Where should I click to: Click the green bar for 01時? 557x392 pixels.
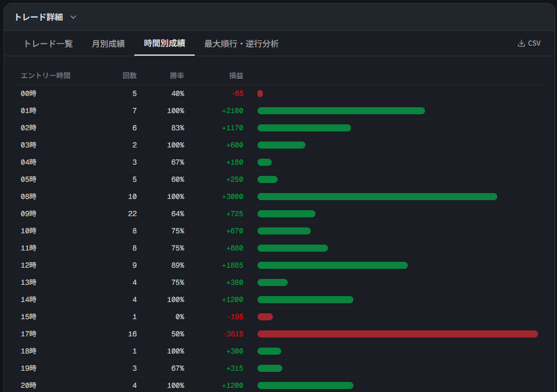click(x=341, y=111)
